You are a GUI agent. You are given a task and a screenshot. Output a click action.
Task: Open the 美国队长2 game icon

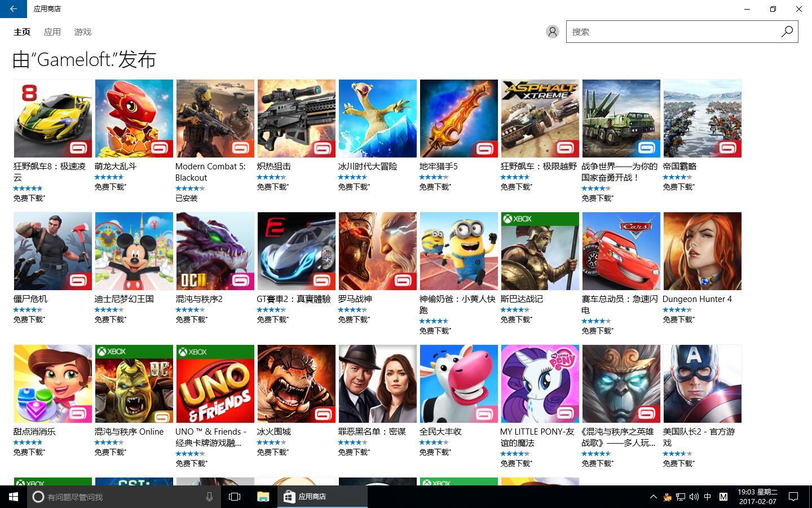pos(703,384)
